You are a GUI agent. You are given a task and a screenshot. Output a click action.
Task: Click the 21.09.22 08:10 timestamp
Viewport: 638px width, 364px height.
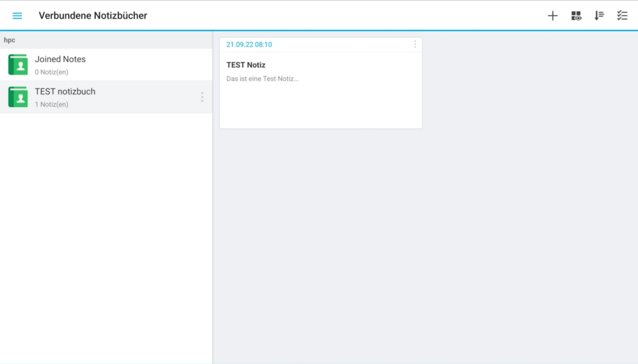coord(249,44)
